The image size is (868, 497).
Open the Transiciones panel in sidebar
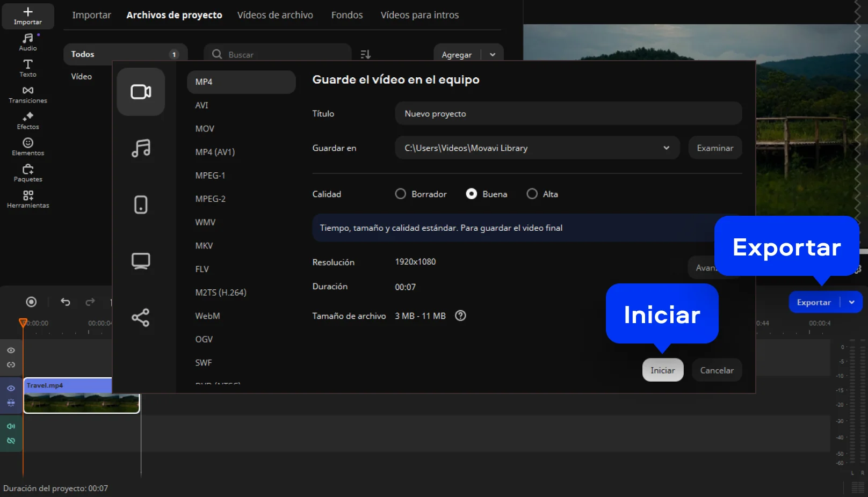pyautogui.click(x=28, y=94)
